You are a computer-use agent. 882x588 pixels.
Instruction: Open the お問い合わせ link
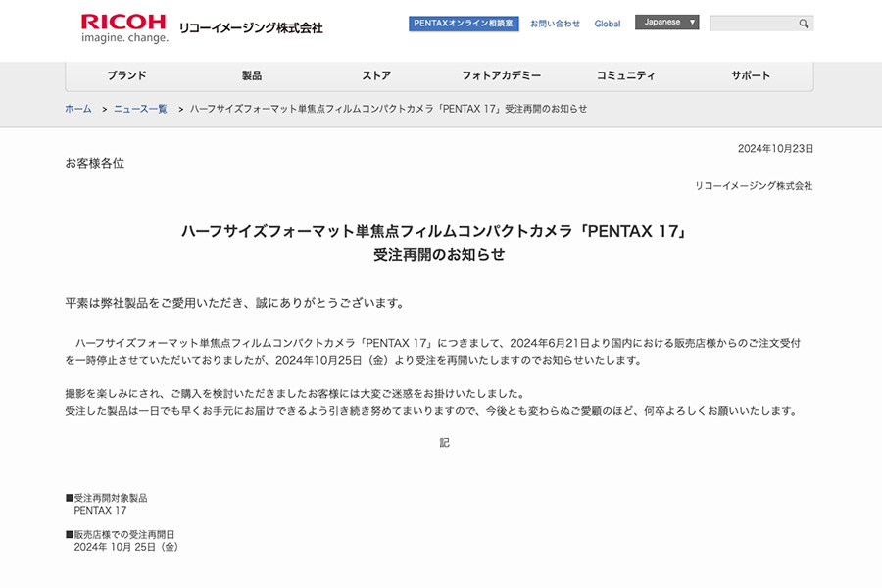tap(555, 24)
